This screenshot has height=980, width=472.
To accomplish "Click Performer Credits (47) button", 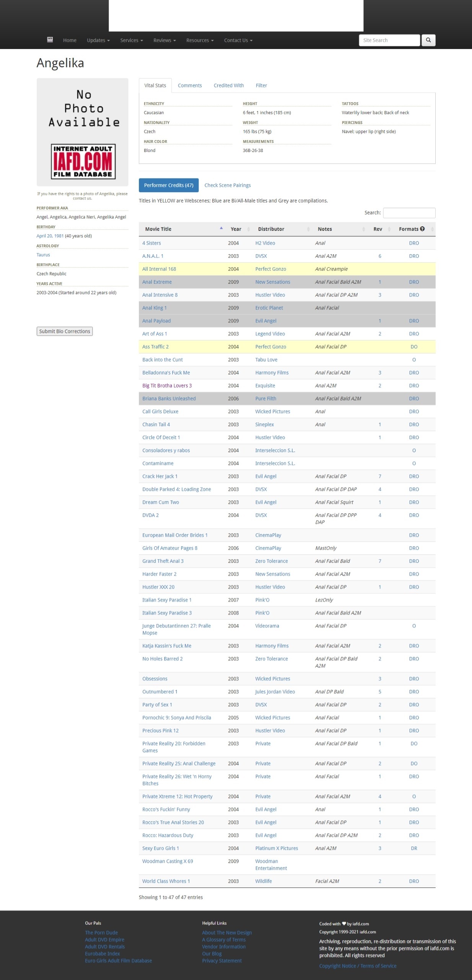I will click(169, 185).
